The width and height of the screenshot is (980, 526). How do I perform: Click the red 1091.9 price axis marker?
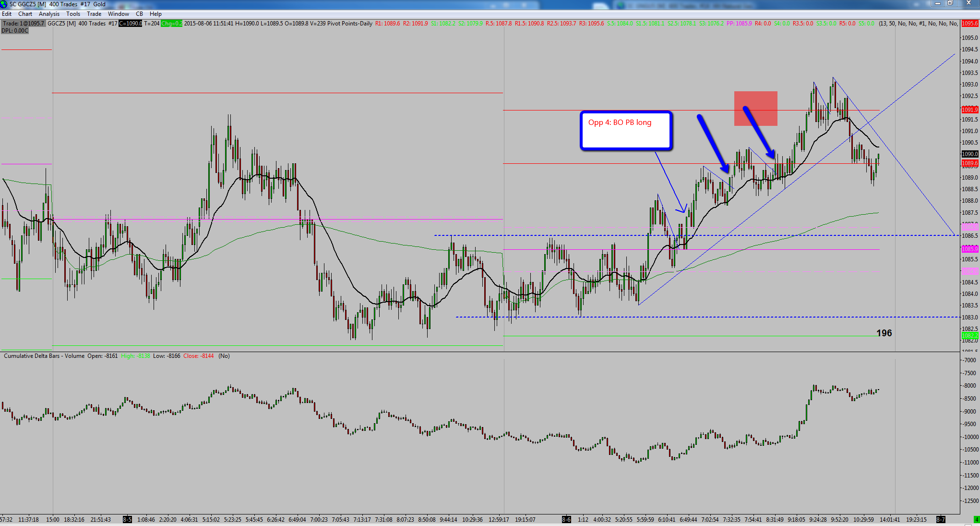(x=969, y=110)
